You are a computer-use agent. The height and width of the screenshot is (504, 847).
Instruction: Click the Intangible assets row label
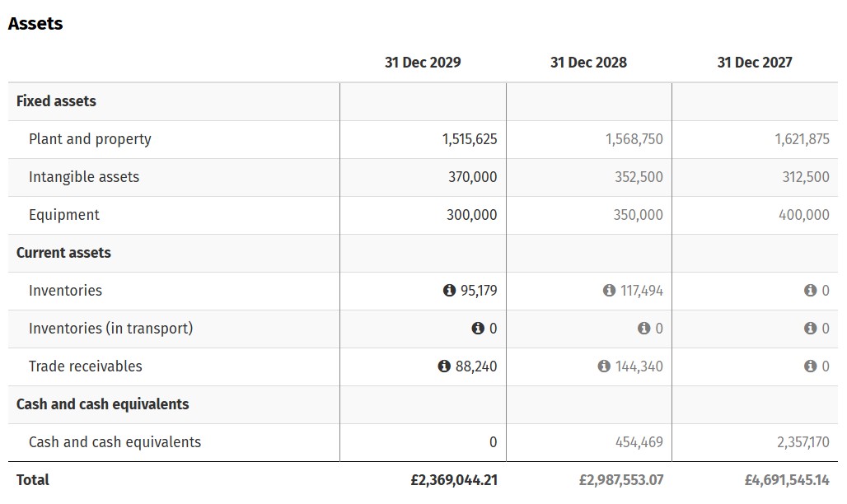[84, 177]
